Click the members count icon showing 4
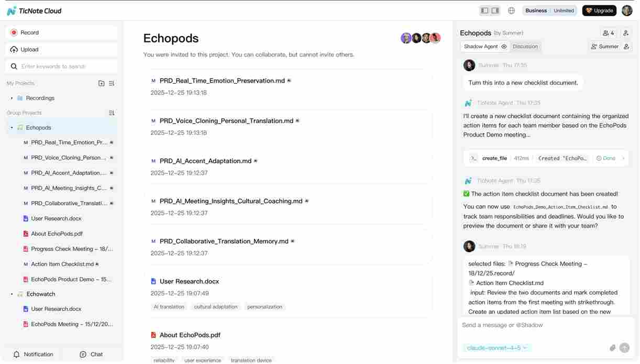Viewport: 640px width, 364px height. click(x=608, y=32)
